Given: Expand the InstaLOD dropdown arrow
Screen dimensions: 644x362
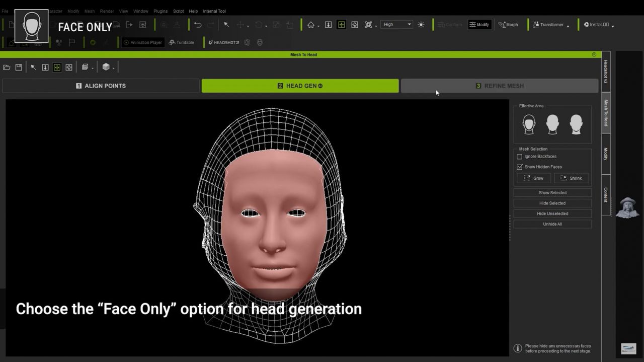Looking at the screenshot, I should (613, 26).
